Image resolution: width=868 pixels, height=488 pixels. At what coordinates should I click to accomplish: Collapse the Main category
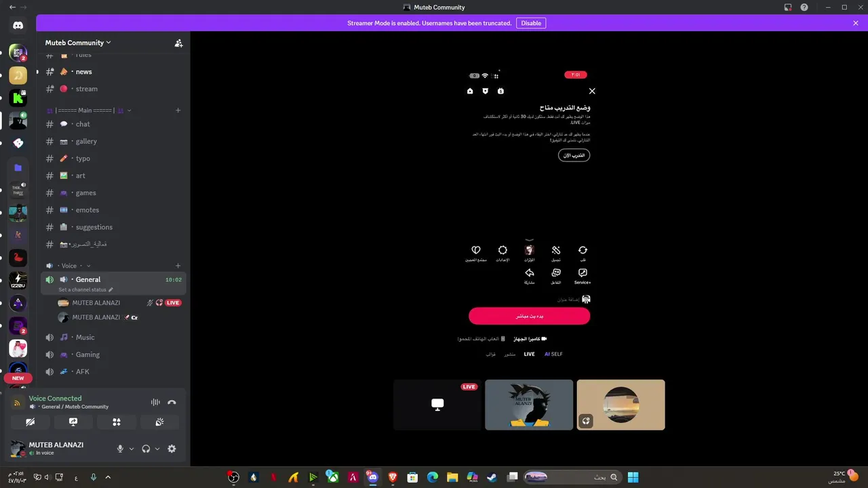tap(88, 110)
